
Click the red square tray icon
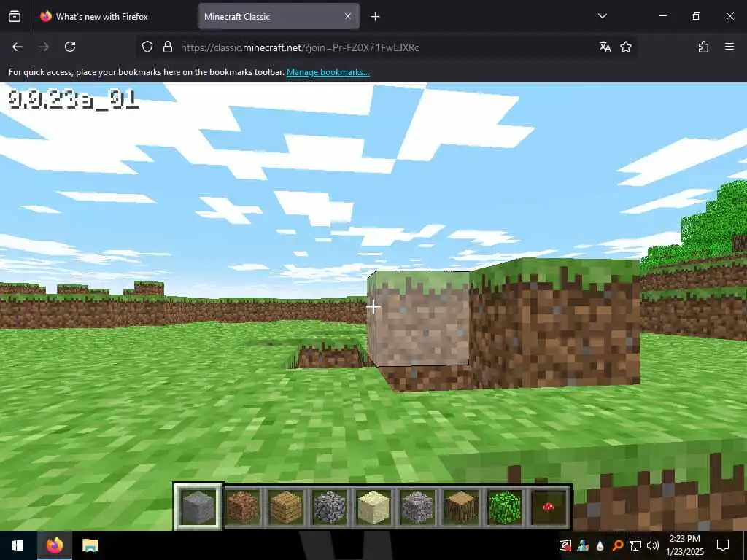pyautogui.click(x=565, y=545)
